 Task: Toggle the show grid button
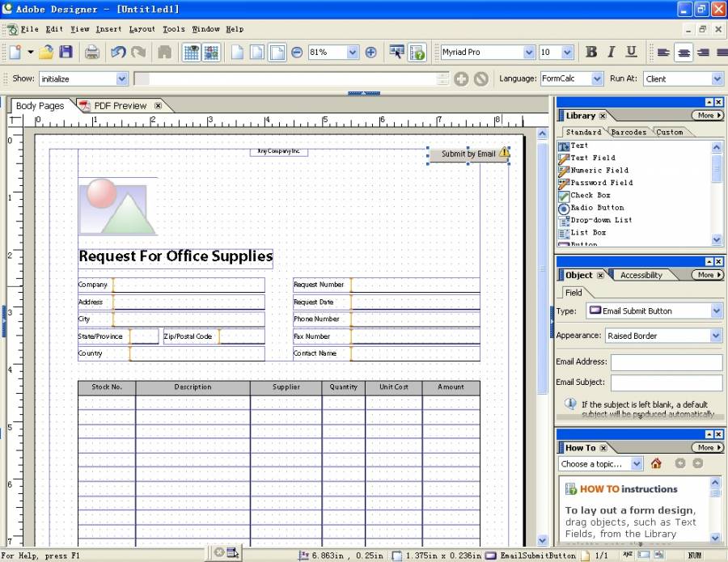pos(192,53)
